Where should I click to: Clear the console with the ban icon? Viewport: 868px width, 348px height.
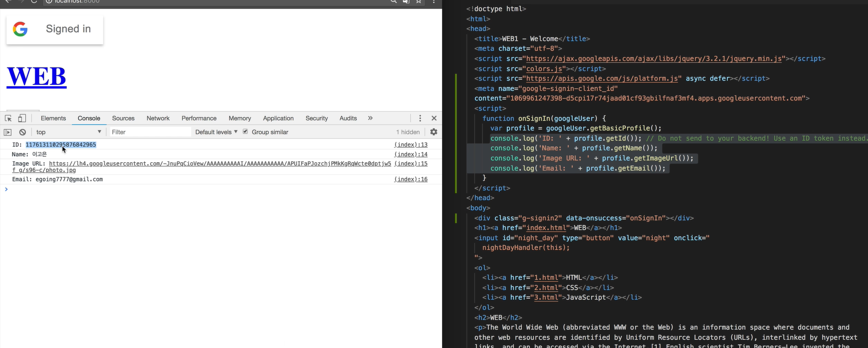(x=23, y=132)
